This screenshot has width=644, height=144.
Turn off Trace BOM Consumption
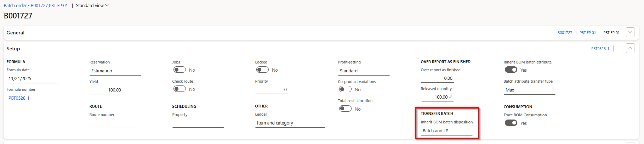point(511,123)
